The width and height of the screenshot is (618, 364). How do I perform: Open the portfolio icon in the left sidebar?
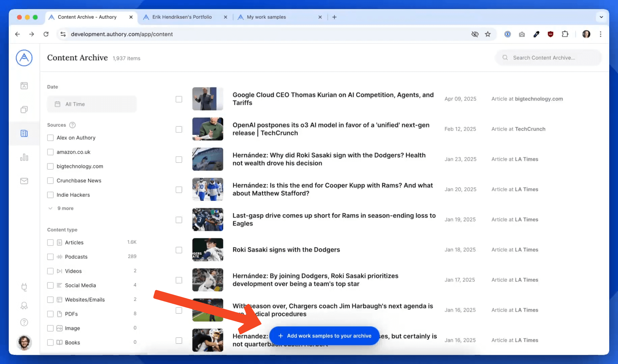pyautogui.click(x=24, y=86)
